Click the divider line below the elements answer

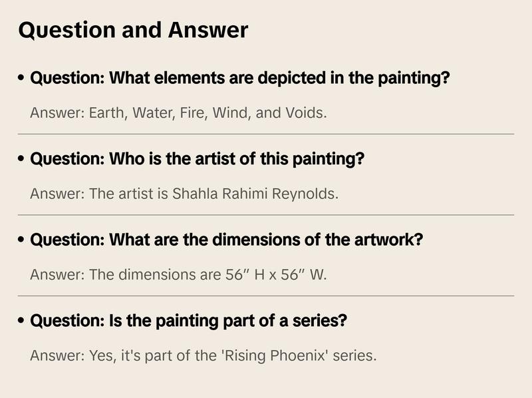point(266,134)
